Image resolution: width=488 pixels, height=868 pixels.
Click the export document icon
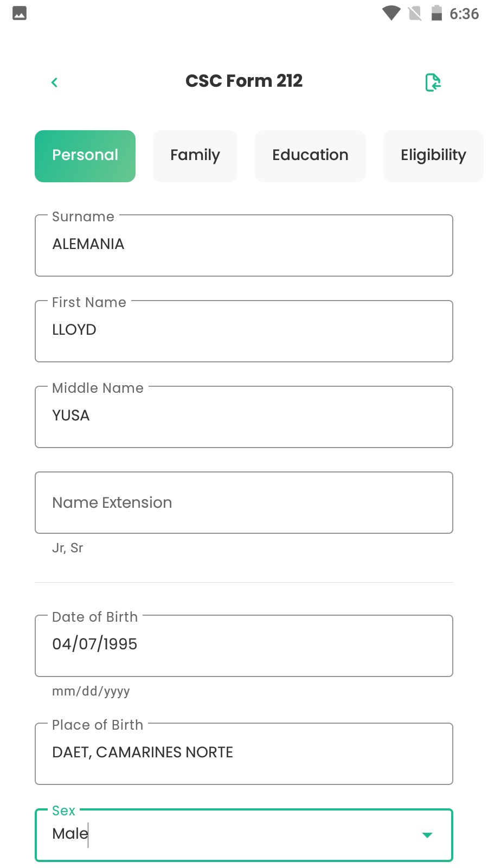[x=433, y=82]
